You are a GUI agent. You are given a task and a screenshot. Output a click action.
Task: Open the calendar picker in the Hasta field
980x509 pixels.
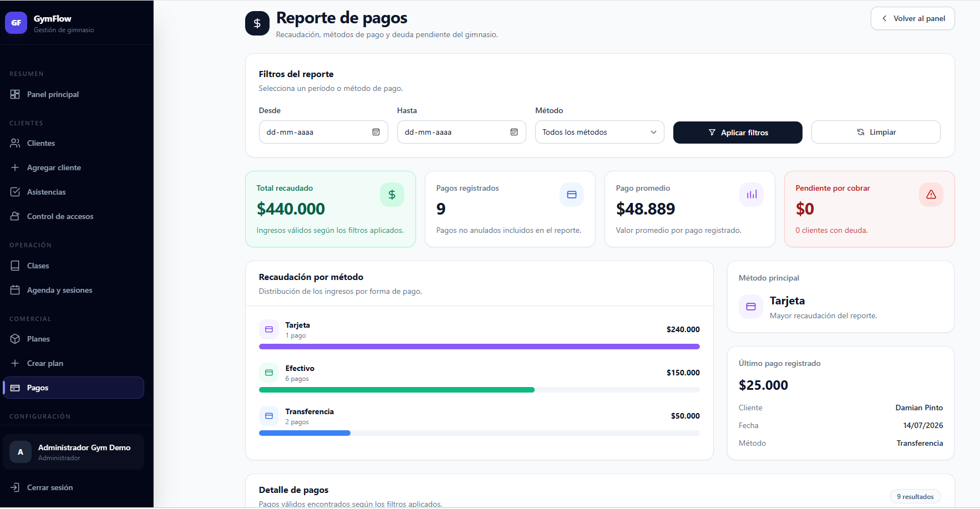(x=514, y=132)
